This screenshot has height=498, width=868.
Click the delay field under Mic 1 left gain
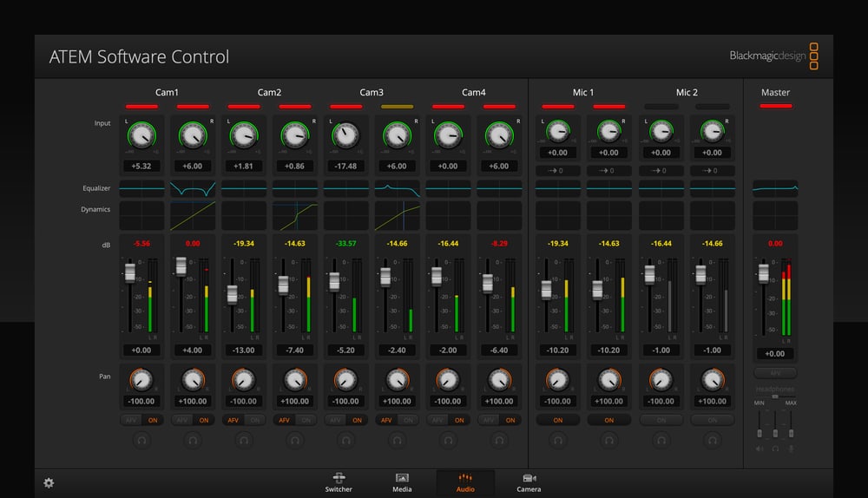pos(558,170)
